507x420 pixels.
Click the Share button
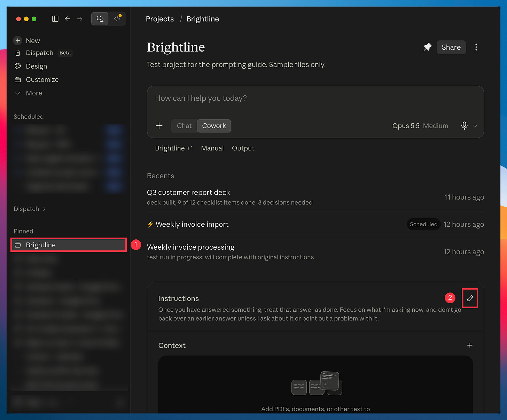click(x=451, y=47)
